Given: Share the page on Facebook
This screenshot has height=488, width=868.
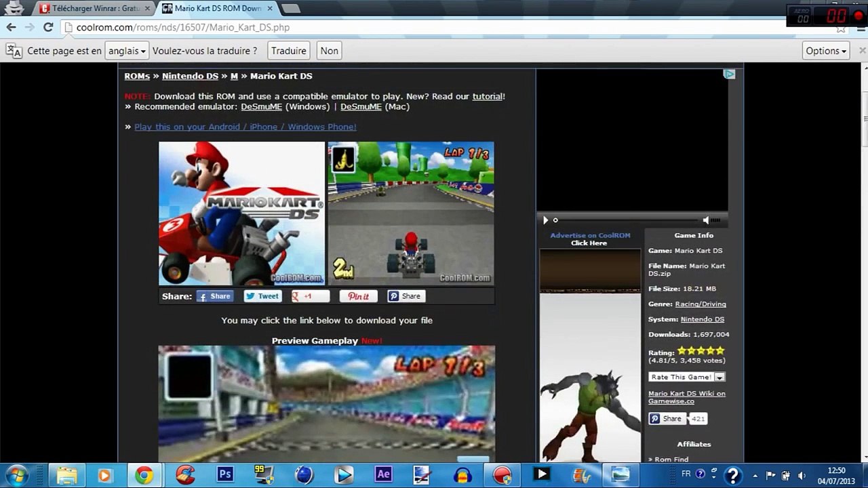Looking at the screenshot, I should (215, 296).
